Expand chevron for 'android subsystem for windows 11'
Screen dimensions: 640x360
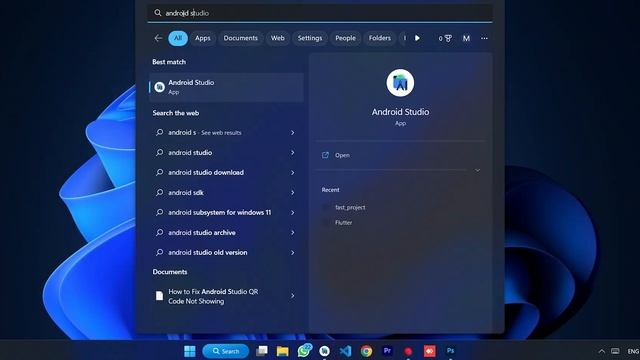293,213
